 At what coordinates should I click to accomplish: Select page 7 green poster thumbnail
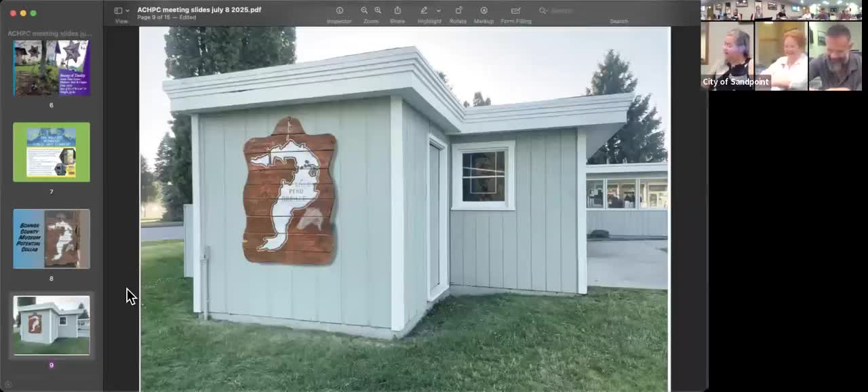(52, 152)
